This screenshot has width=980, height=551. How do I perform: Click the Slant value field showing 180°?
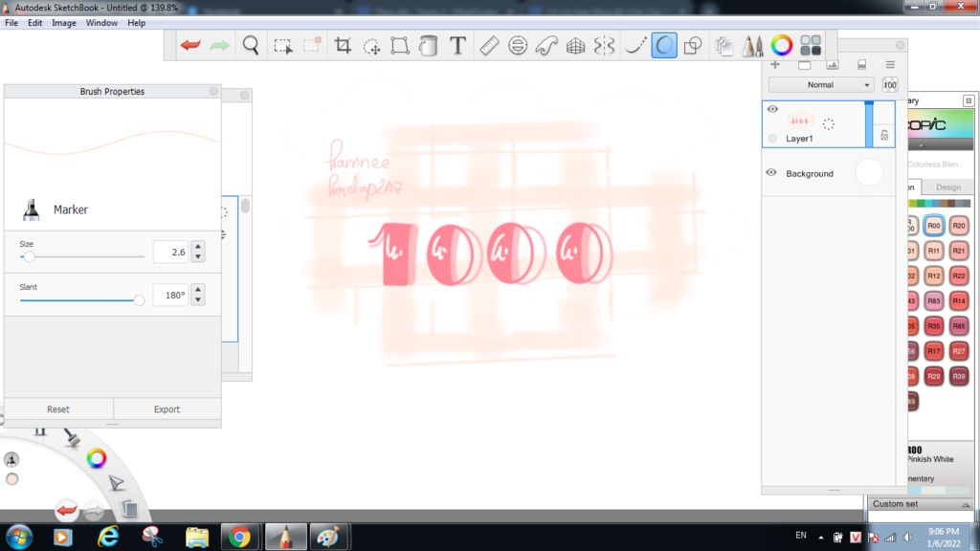[x=170, y=295]
